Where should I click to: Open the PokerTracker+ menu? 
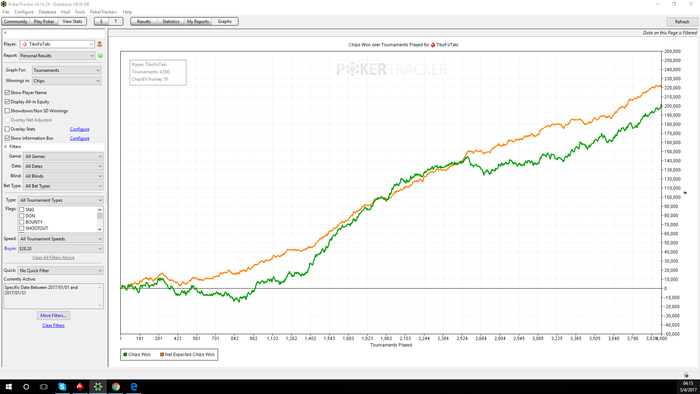pos(104,12)
